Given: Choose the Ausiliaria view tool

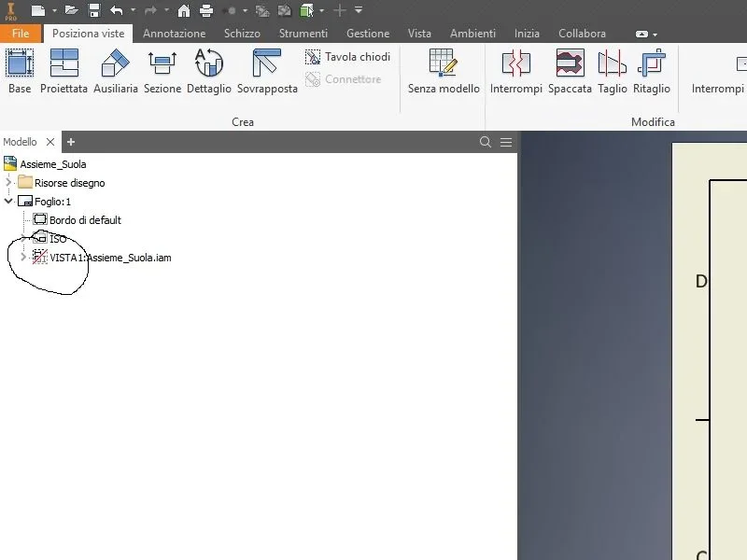Looking at the screenshot, I should coord(115,71).
